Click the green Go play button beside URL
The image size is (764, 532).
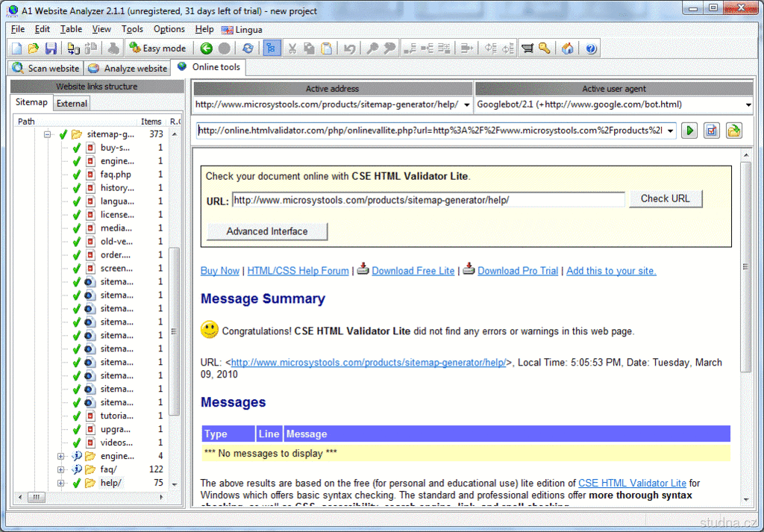pyautogui.click(x=690, y=131)
